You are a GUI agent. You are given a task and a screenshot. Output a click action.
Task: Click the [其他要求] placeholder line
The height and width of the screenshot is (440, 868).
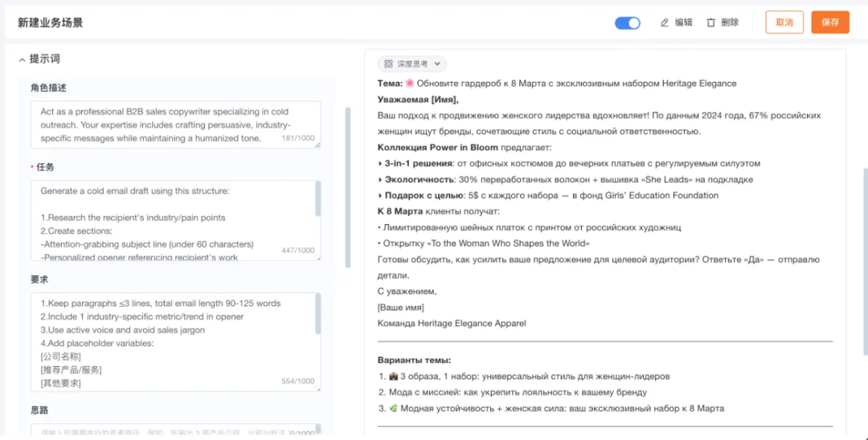point(61,383)
